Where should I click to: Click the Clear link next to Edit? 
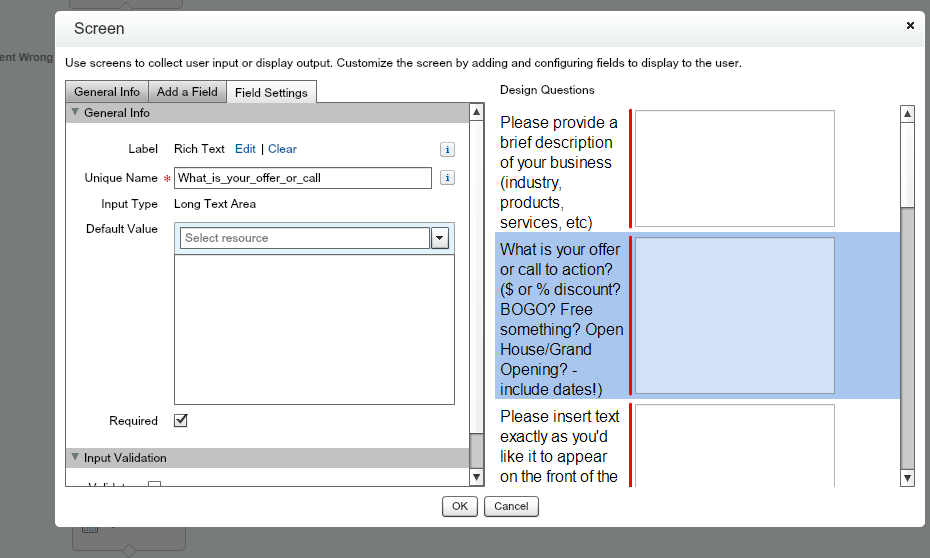[282, 149]
